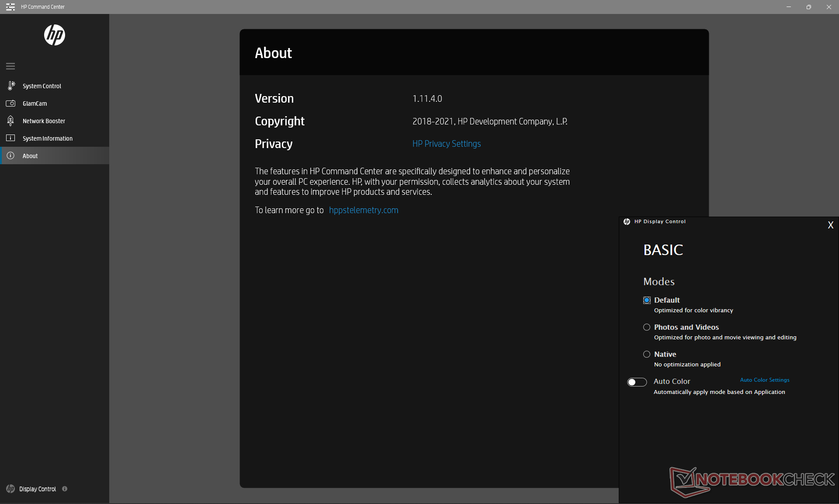Close the HP Display Control panel
This screenshot has width=839, height=504.
830,225
